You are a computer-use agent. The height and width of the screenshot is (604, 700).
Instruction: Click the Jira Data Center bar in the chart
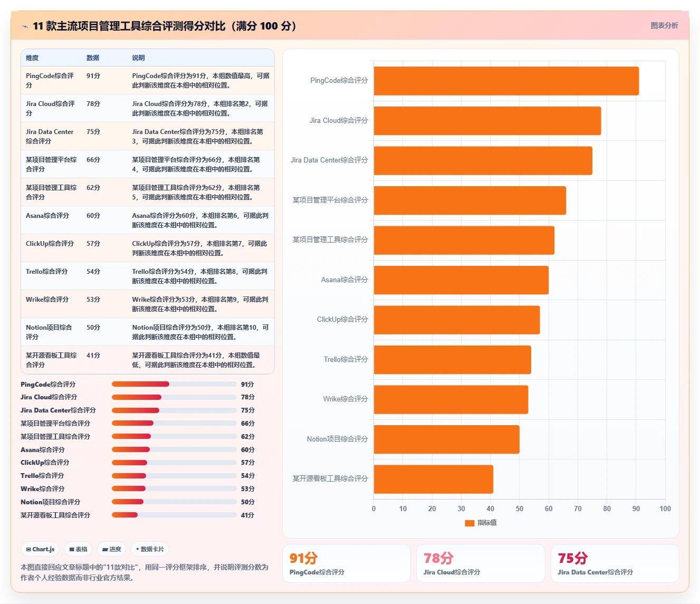[x=483, y=160]
